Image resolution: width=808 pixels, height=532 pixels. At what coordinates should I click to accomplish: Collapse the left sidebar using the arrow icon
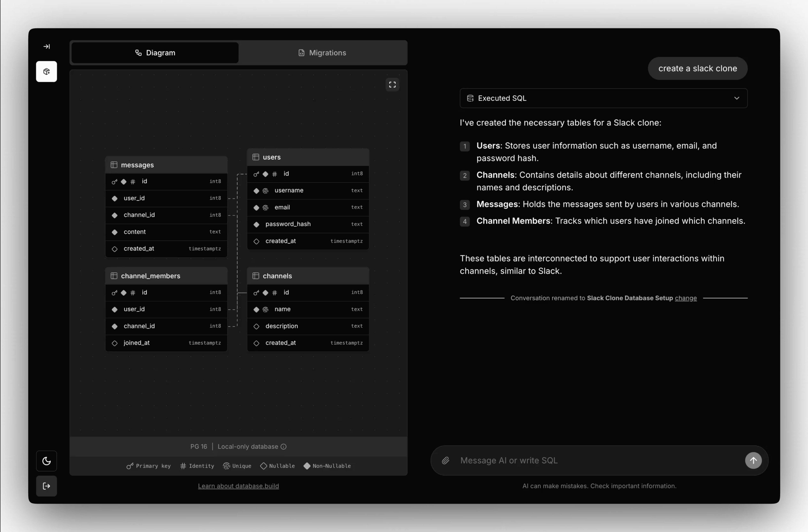pyautogui.click(x=46, y=46)
